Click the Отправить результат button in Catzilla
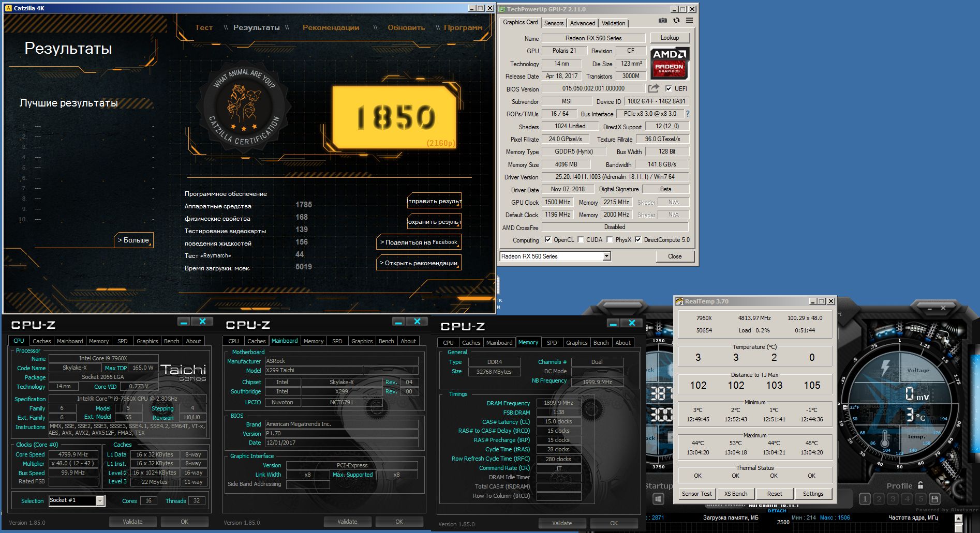 coord(434,201)
